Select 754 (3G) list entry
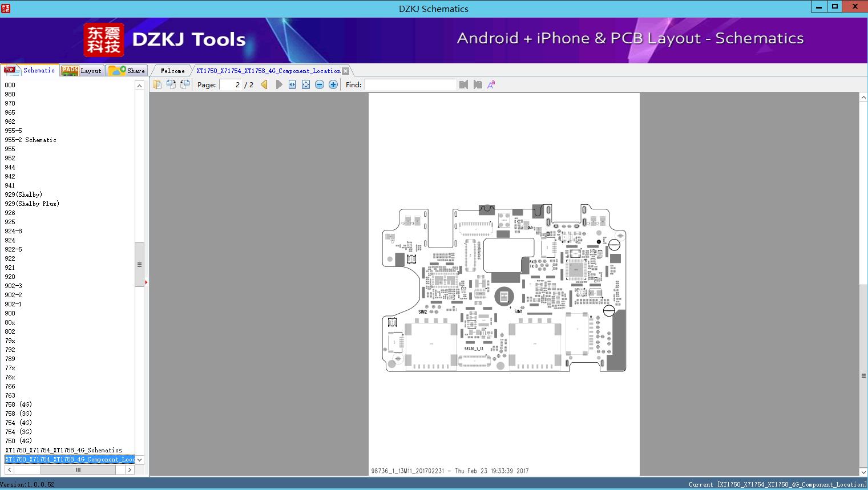Image resolution: width=868 pixels, height=490 pixels. (x=18, y=432)
